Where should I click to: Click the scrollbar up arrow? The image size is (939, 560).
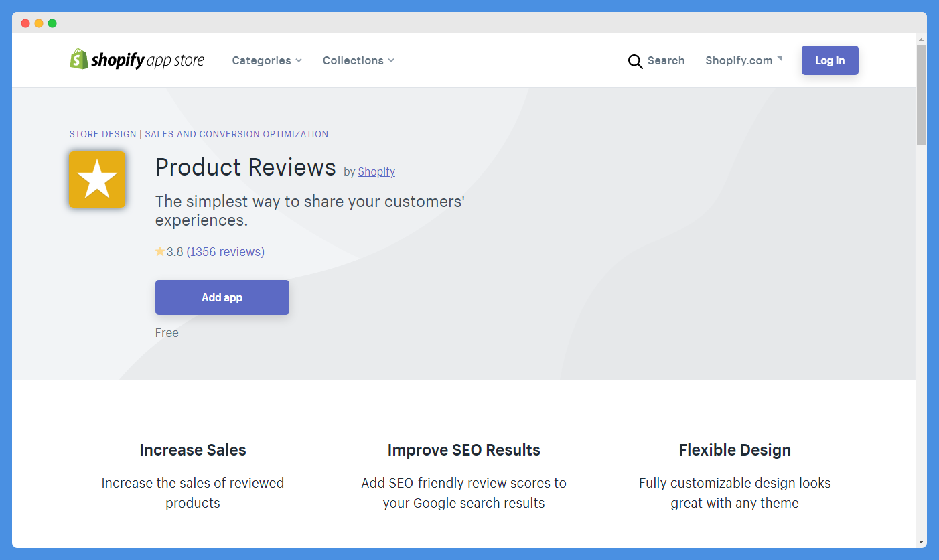point(921,39)
